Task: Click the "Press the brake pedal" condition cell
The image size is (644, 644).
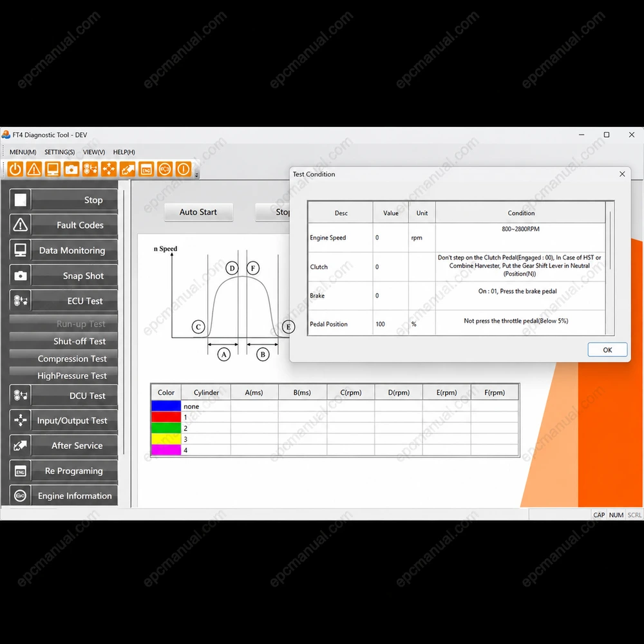Action: coord(520,296)
